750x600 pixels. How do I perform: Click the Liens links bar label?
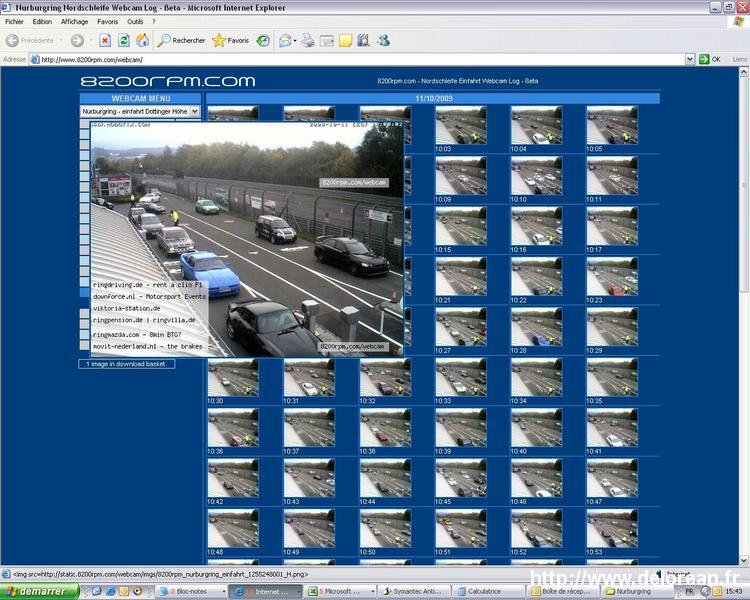(739, 59)
